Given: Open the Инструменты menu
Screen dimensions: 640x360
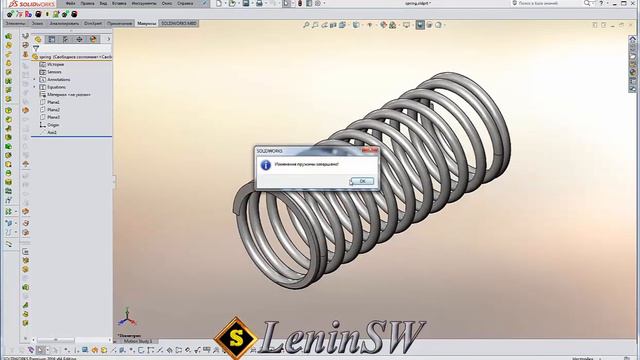Looking at the screenshot, I should (144, 3).
